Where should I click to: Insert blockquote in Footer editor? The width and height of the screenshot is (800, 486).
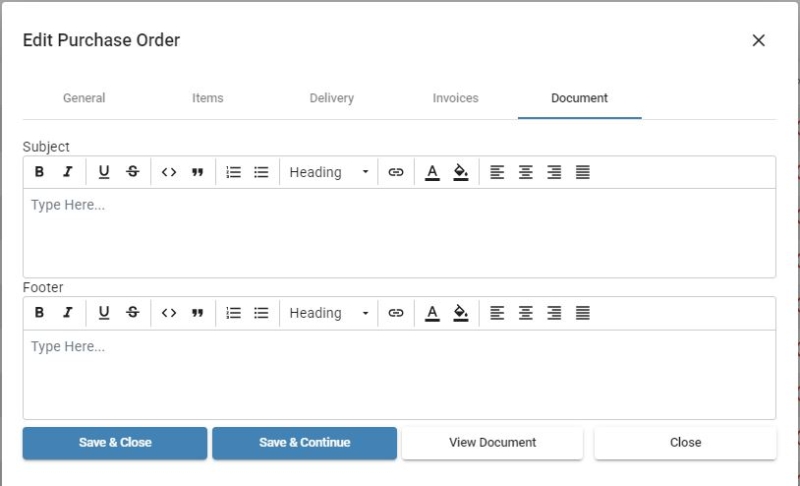pos(197,313)
